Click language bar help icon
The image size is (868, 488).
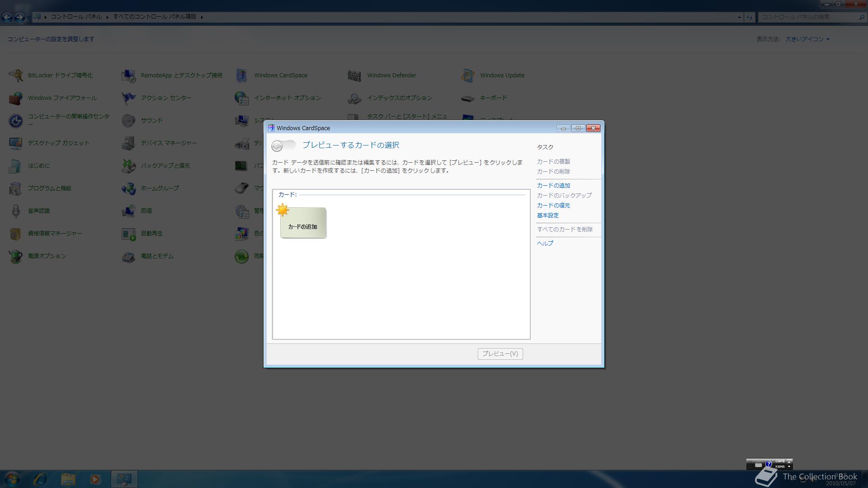pos(769,464)
